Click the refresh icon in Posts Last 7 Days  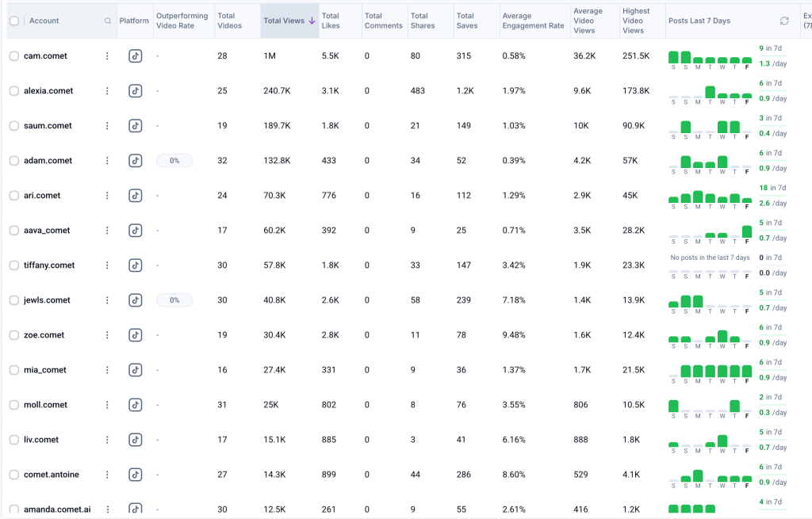point(784,21)
